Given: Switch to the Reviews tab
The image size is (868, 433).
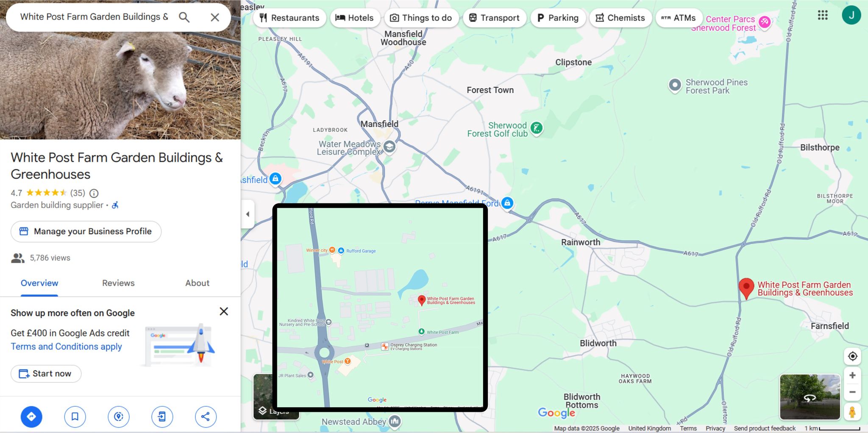Looking at the screenshot, I should 118,283.
